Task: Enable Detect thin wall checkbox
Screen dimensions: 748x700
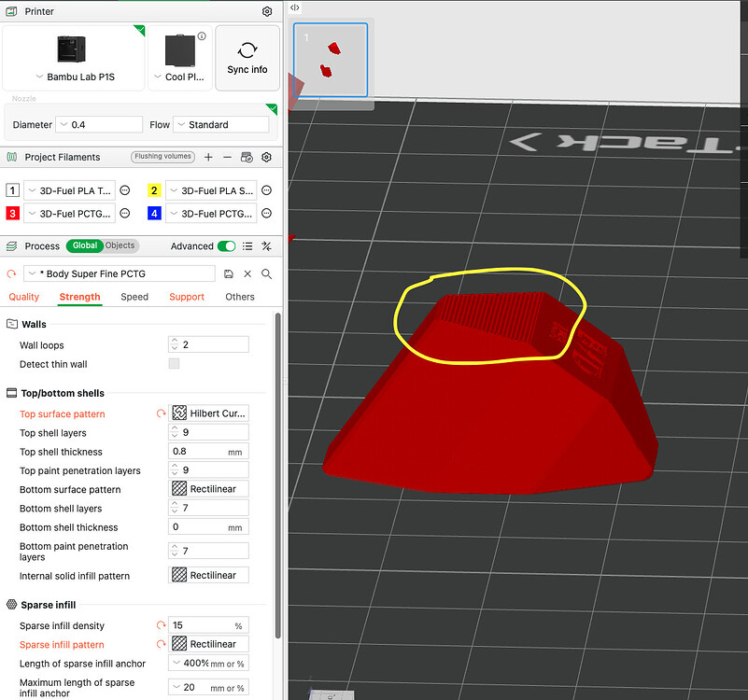Action: (x=174, y=364)
